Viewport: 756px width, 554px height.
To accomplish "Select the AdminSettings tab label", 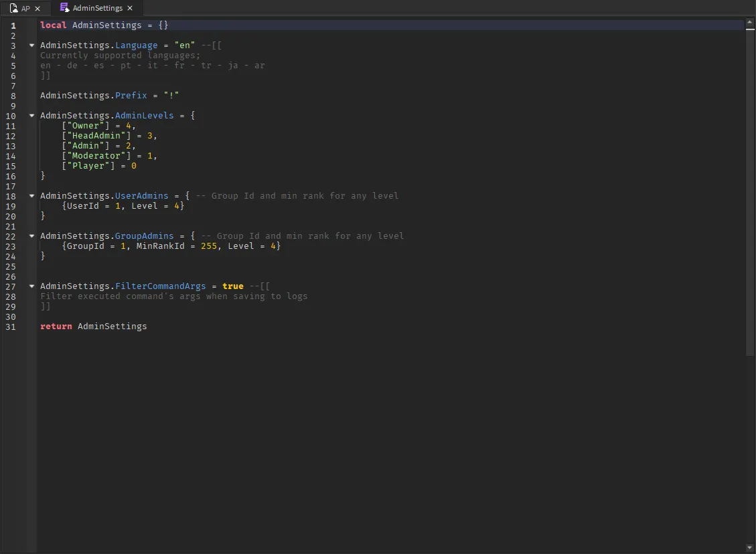I will [97, 9].
